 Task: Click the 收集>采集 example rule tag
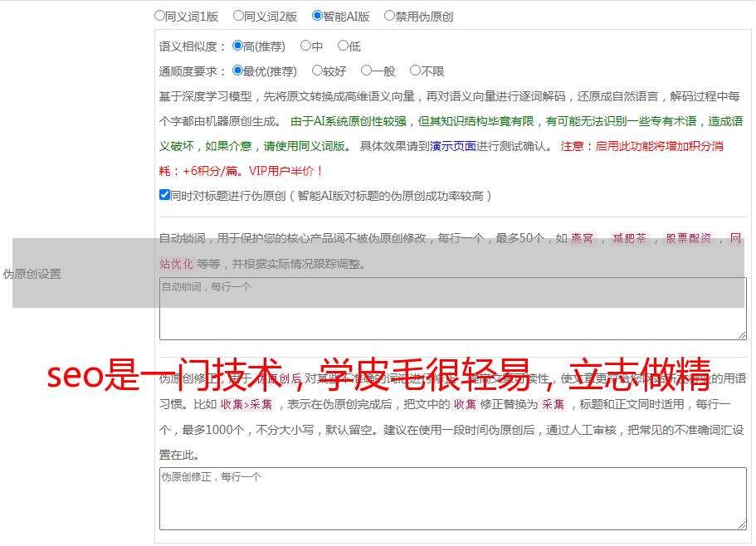[x=246, y=405]
